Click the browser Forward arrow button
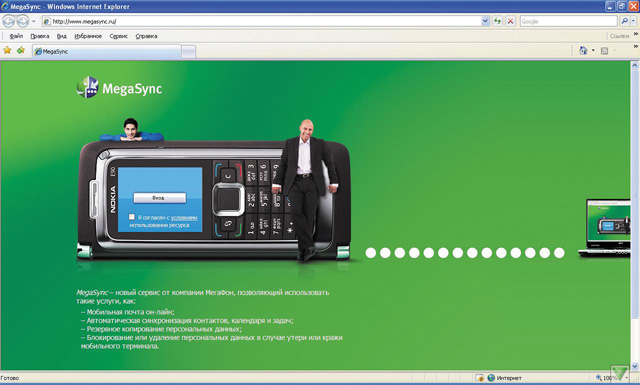The image size is (640, 385). [x=22, y=21]
